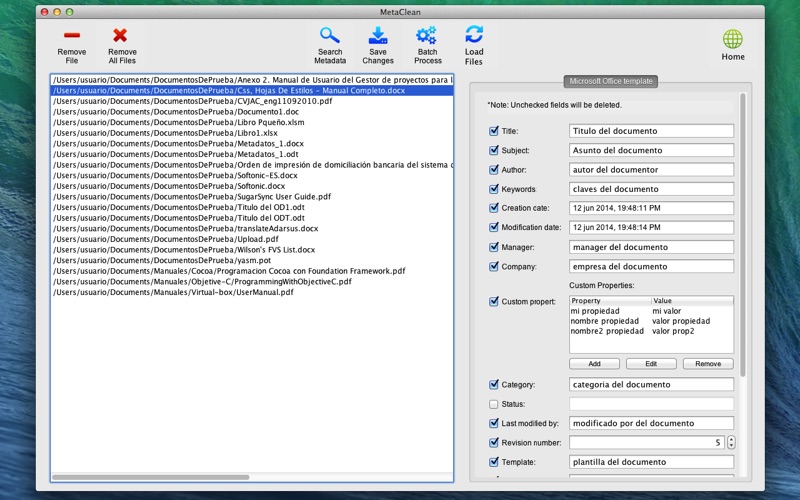800x500 pixels.
Task: Click the empty Status input field
Action: point(651,404)
